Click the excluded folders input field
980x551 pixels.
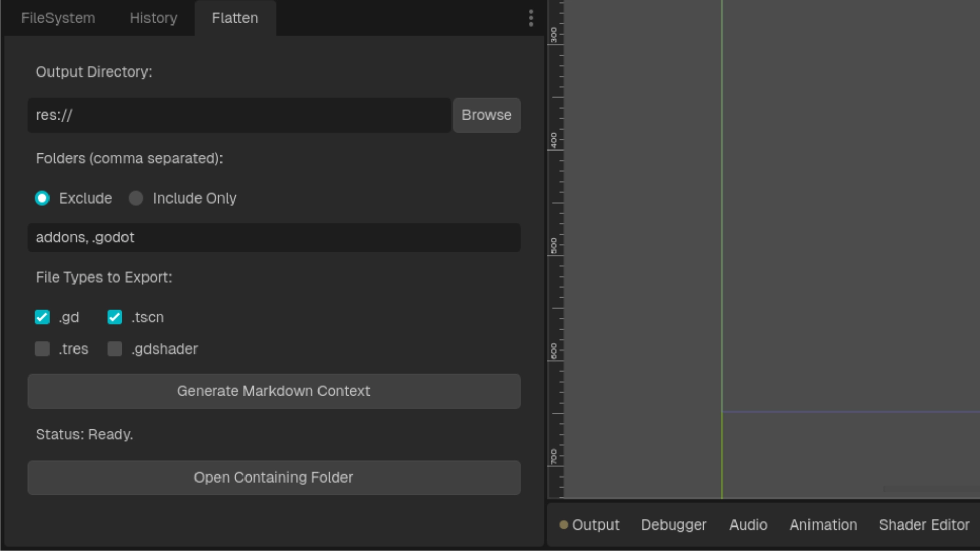point(274,237)
